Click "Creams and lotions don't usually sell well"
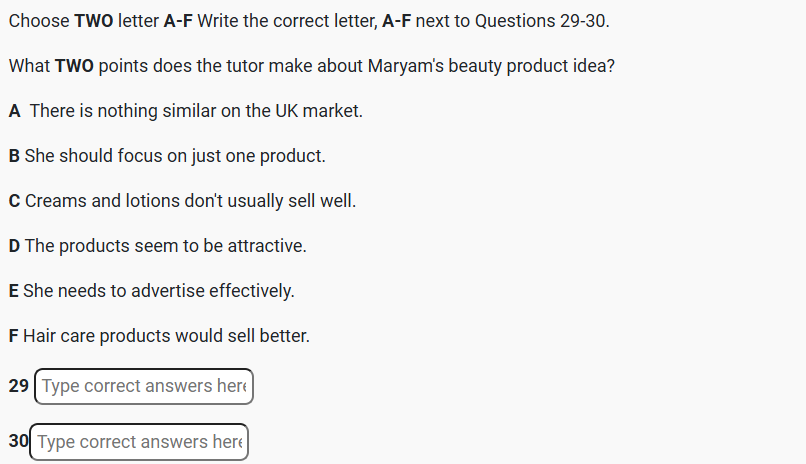This screenshot has height=464, width=806. pos(190,201)
